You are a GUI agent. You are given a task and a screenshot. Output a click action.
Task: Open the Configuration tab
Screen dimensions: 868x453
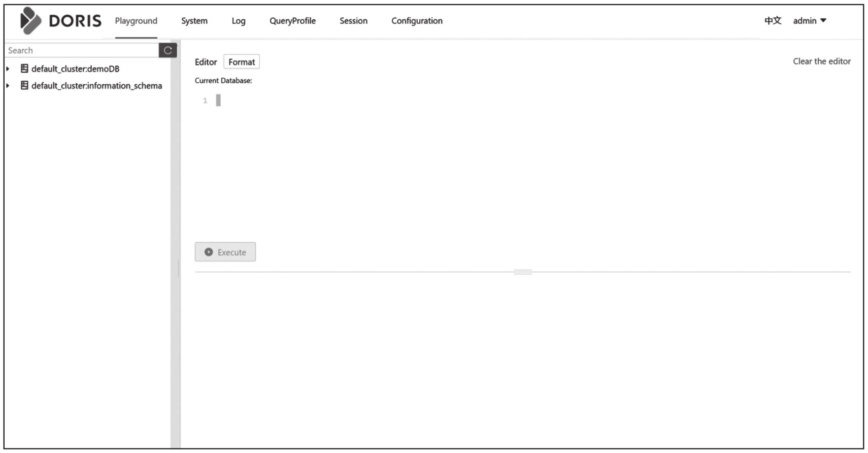click(417, 21)
